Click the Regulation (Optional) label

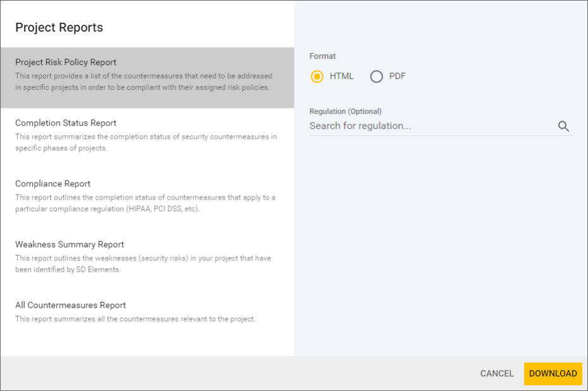click(x=345, y=111)
